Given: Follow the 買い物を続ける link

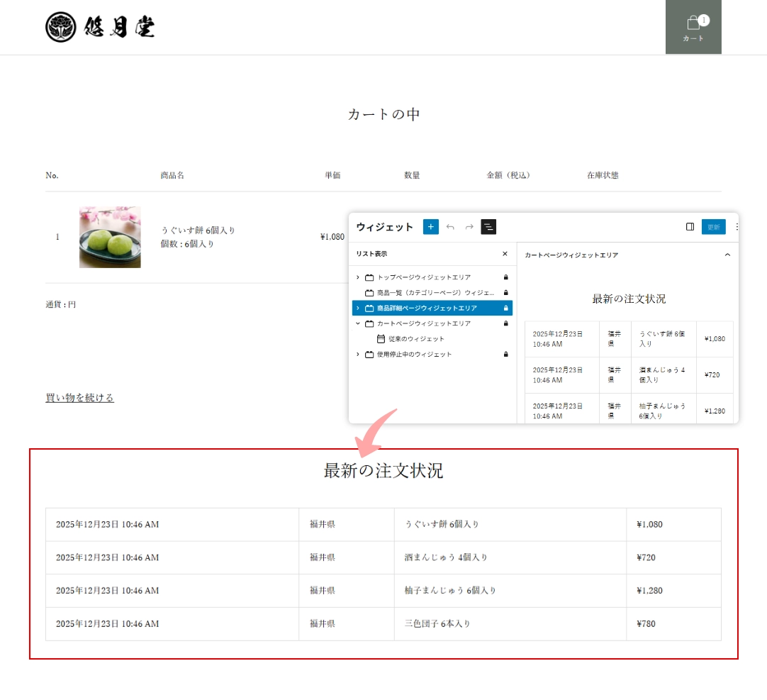Looking at the screenshot, I should pyautogui.click(x=78, y=397).
